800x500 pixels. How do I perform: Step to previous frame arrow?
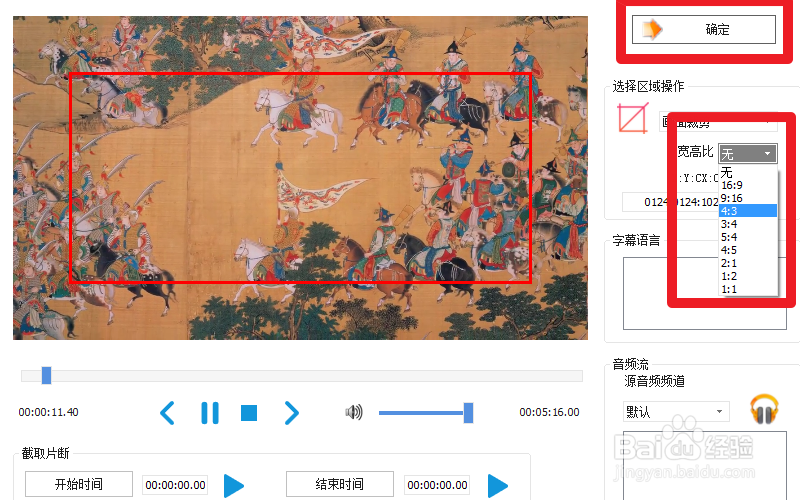click(x=167, y=413)
